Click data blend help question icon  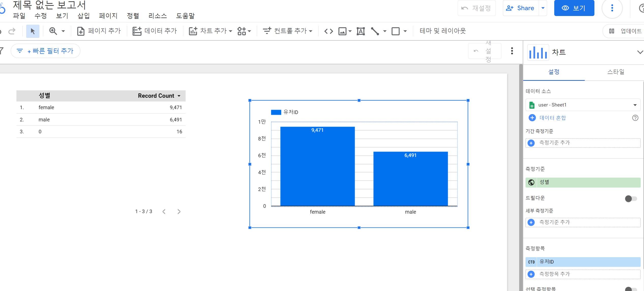point(635,118)
